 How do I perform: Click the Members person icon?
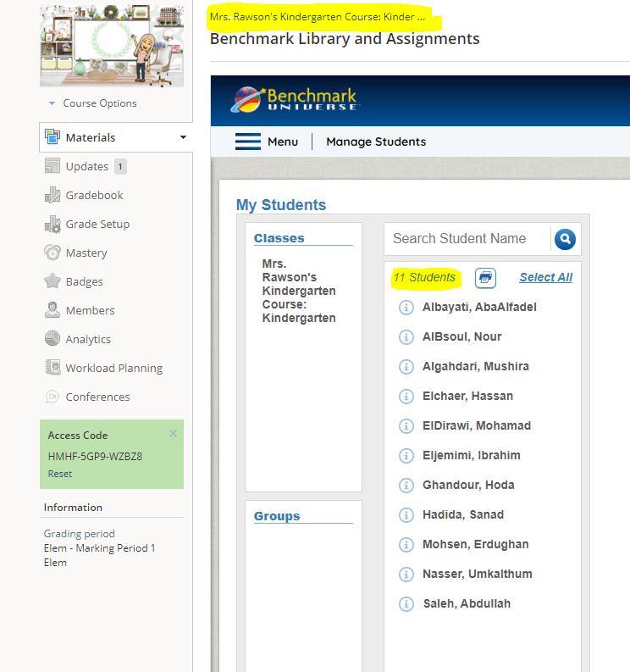[52, 310]
